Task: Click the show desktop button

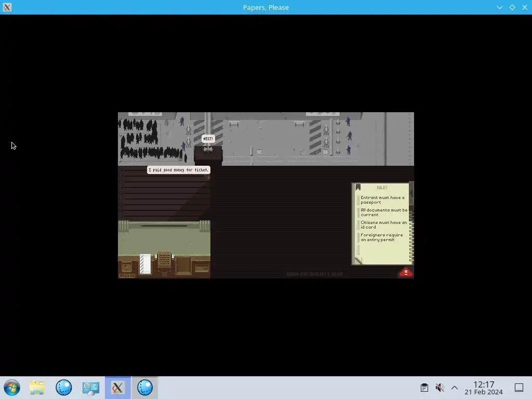Action: (519, 388)
